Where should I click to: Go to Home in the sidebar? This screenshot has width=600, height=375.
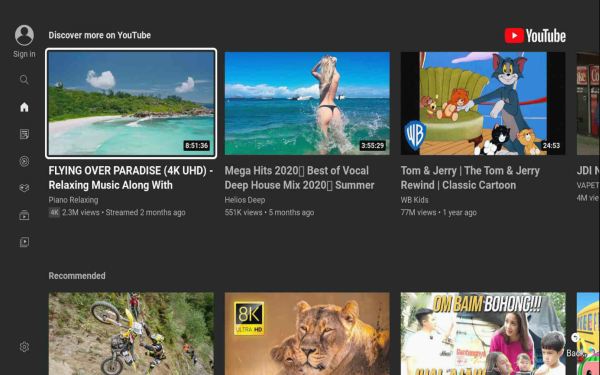pos(24,107)
